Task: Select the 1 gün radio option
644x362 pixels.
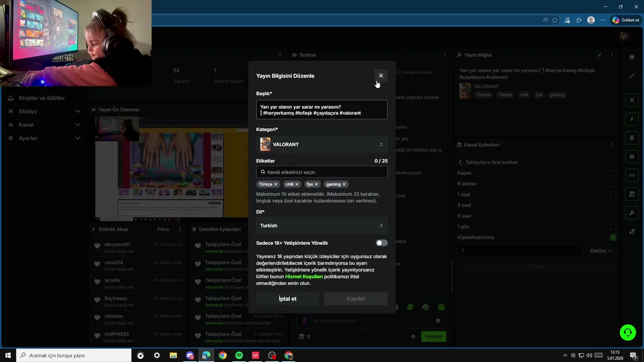Action: coord(613,227)
